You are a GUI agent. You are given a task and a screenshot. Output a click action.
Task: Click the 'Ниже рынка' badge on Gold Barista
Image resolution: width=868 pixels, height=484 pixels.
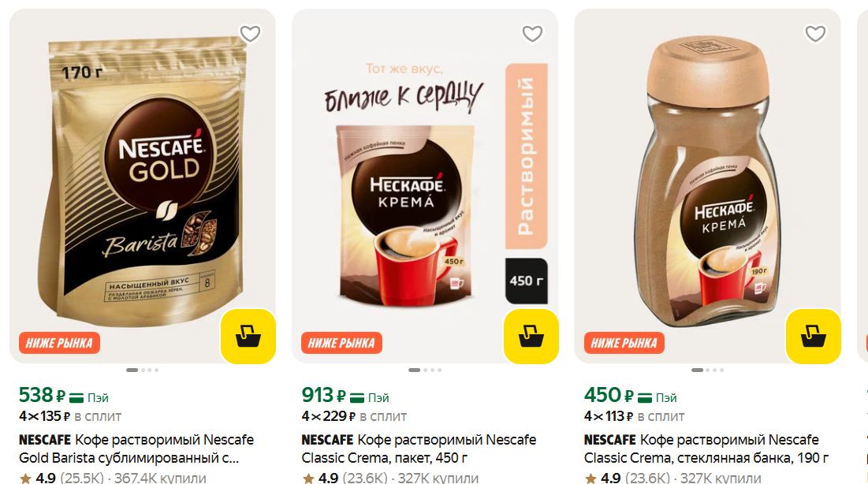point(59,343)
